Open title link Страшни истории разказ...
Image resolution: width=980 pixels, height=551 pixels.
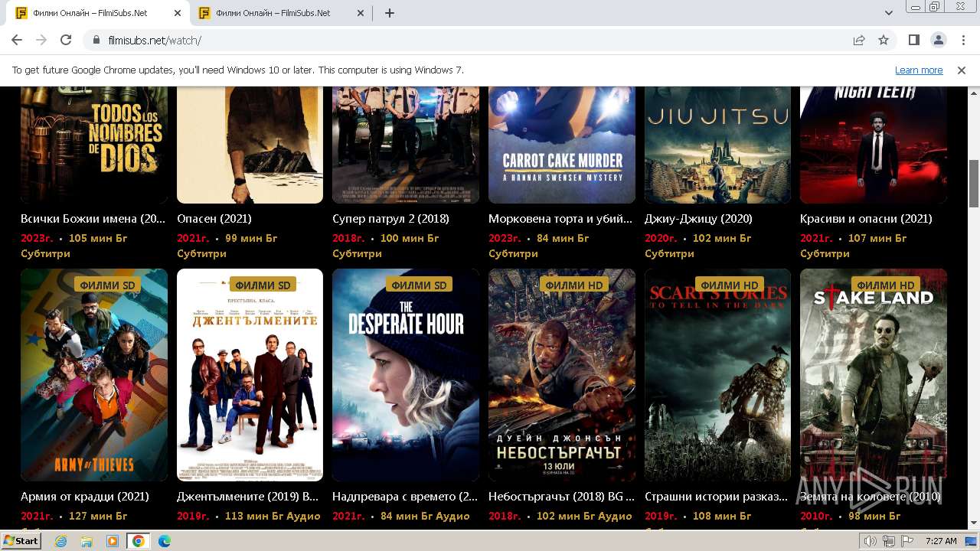[717, 497]
